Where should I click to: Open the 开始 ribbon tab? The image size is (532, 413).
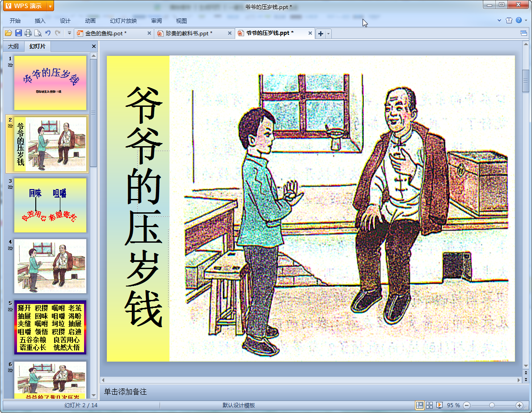(x=15, y=21)
